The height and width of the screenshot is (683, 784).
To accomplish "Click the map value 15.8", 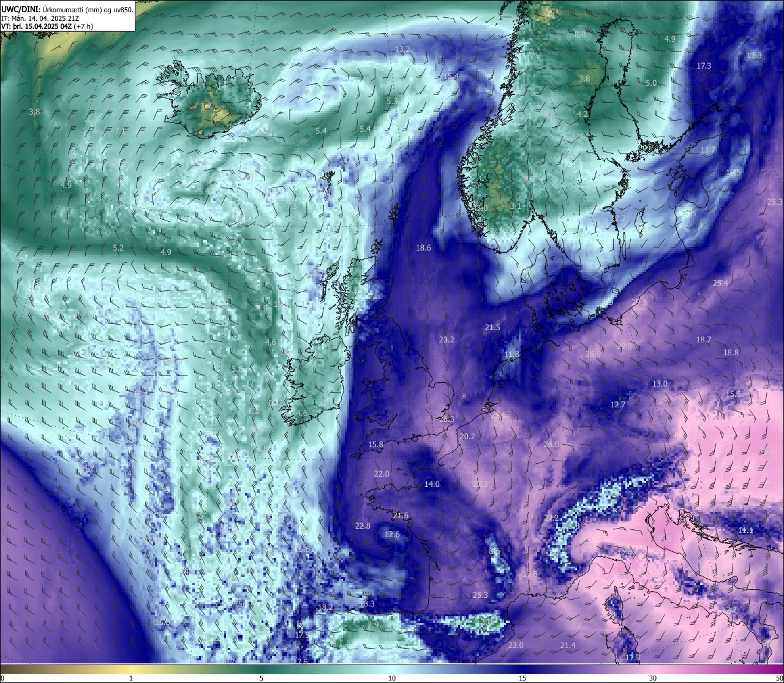I will (375, 444).
